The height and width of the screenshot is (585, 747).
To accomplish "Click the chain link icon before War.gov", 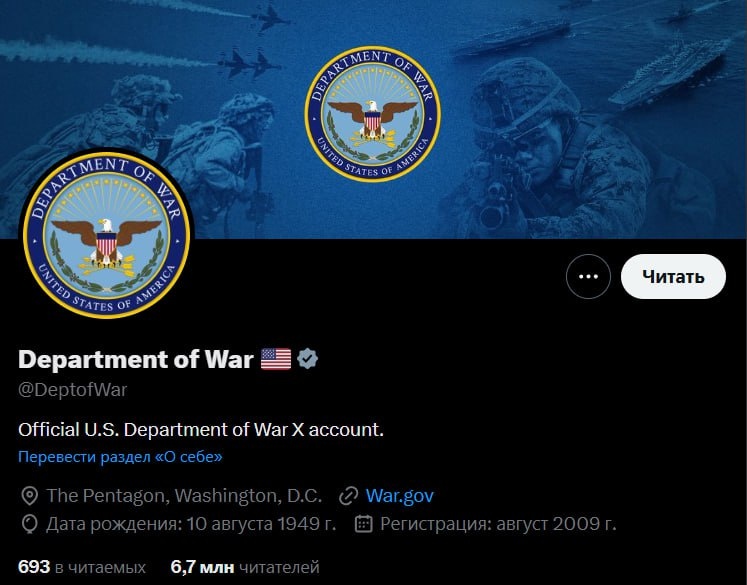I will point(348,496).
